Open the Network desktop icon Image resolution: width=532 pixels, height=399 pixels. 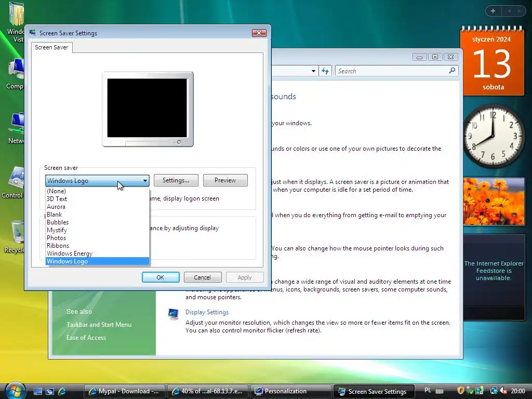[x=16, y=128]
